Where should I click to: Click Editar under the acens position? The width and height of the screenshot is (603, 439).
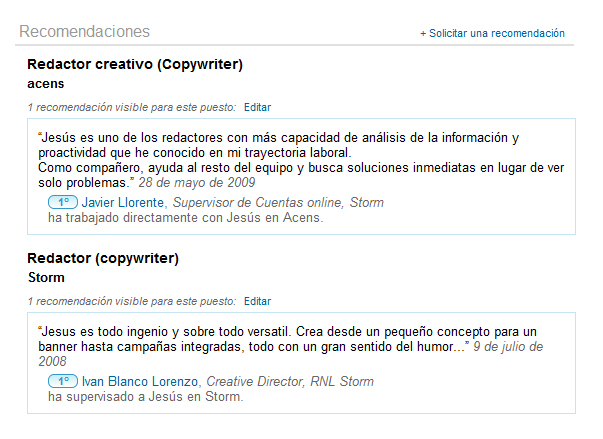(257, 106)
